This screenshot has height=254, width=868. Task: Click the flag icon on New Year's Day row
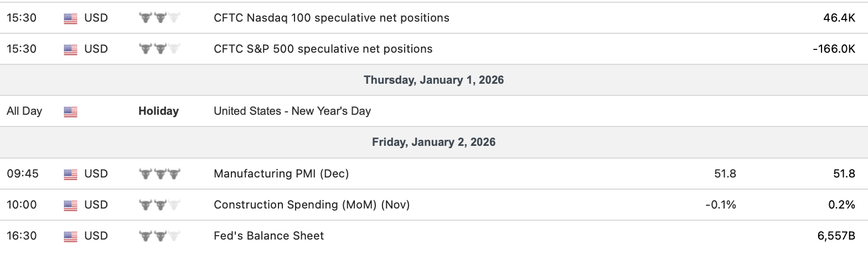[70, 111]
